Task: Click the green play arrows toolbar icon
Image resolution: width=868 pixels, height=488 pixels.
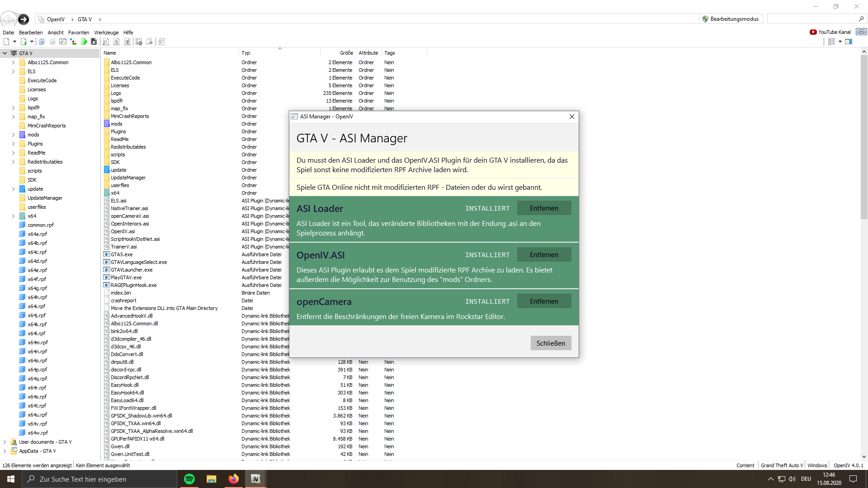Action: click(x=84, y=42)
